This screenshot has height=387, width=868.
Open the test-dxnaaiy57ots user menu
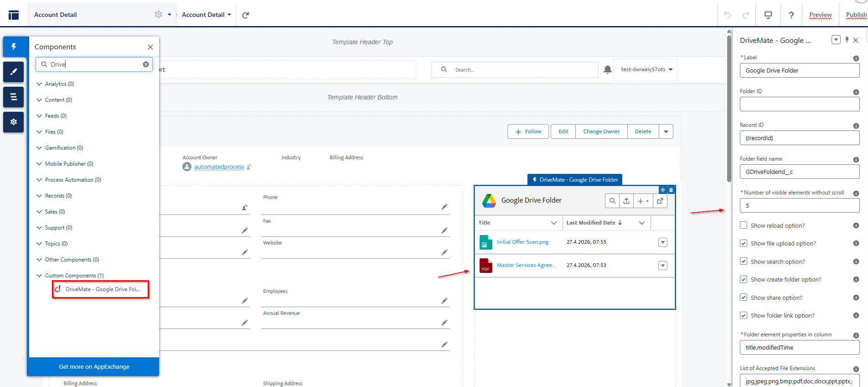tap(646, 69)
